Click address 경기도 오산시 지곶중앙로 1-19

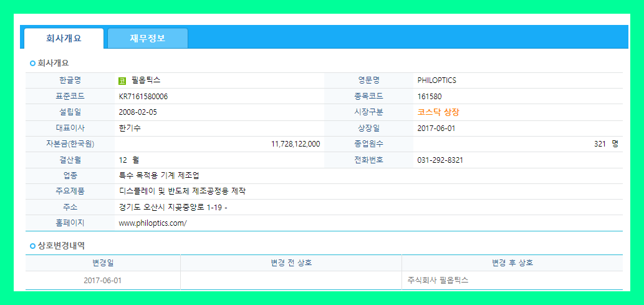(x=170, y=208)
